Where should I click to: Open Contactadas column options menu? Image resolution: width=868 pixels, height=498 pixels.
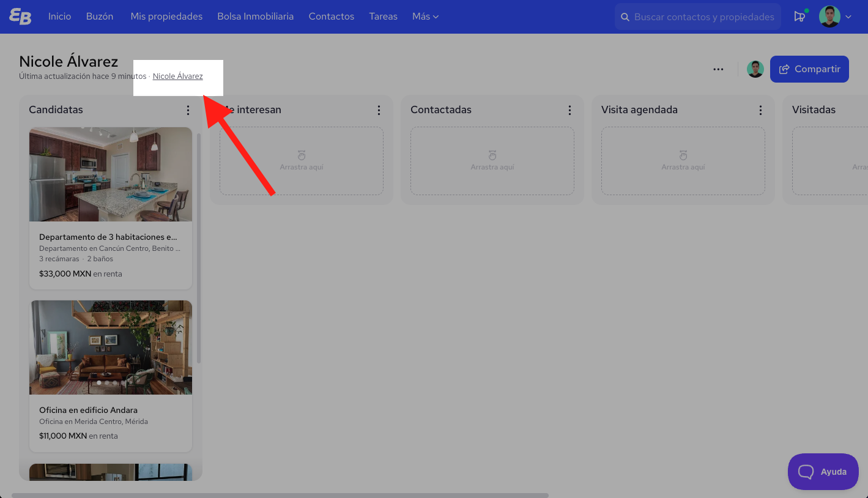(569, 110)
